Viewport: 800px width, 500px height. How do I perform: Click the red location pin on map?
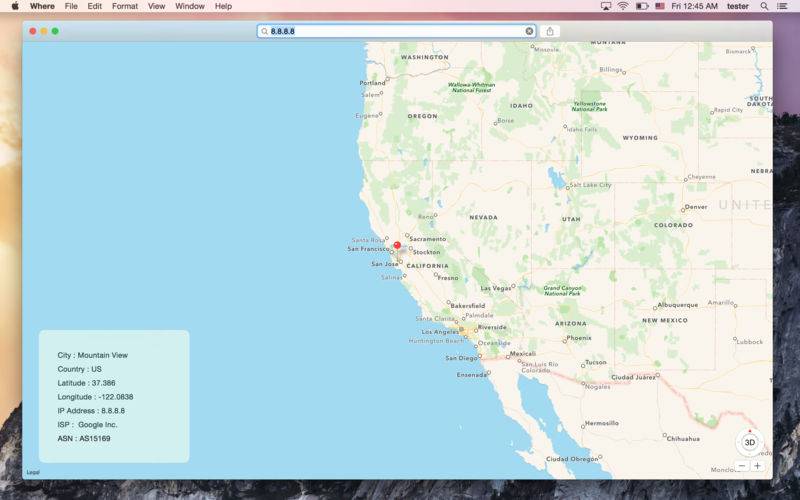coord(397,245)
